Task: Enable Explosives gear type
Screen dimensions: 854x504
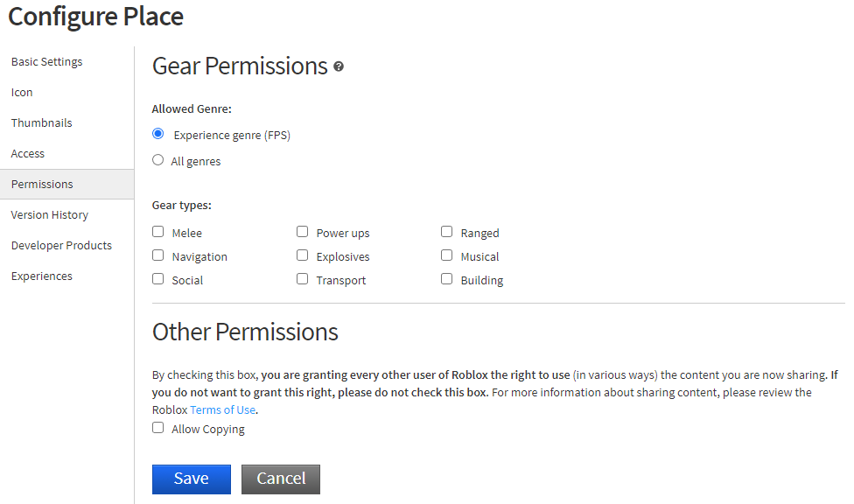Action: tap(302, 255)
